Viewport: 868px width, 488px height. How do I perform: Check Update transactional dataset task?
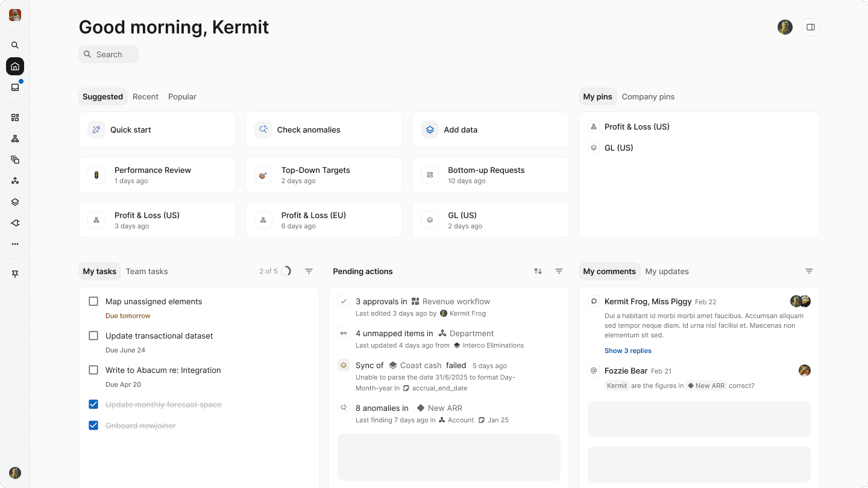click(93, 336)
